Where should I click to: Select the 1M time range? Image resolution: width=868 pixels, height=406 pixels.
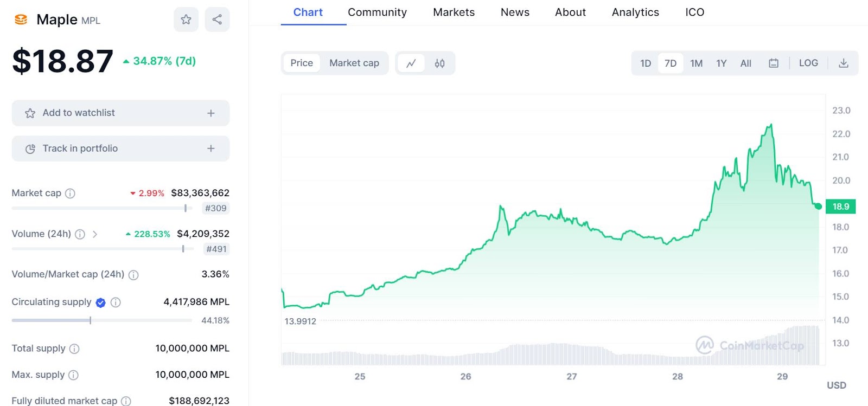[697, 63]
